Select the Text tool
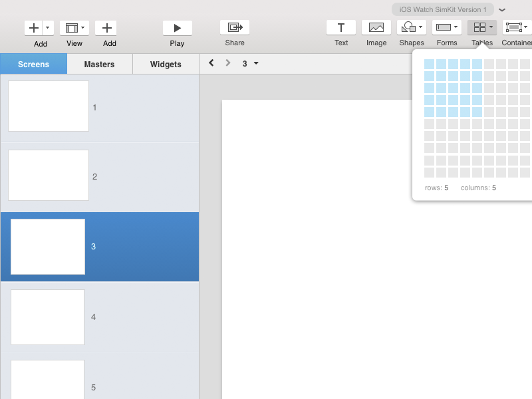Viewport: 532px width, 399px height. pyautogui.click(x=341, y=28)
